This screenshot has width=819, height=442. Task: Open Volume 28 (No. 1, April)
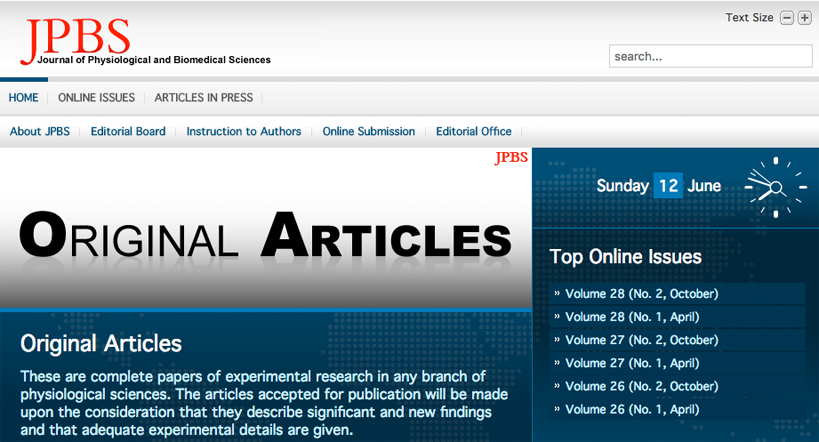pos(677,317)
